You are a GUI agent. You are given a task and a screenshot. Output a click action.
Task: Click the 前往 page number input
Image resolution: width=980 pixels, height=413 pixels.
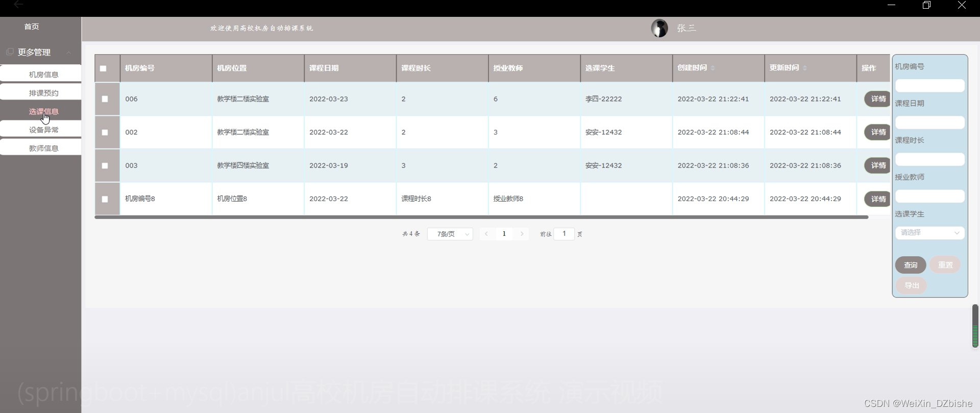(564, 234)
